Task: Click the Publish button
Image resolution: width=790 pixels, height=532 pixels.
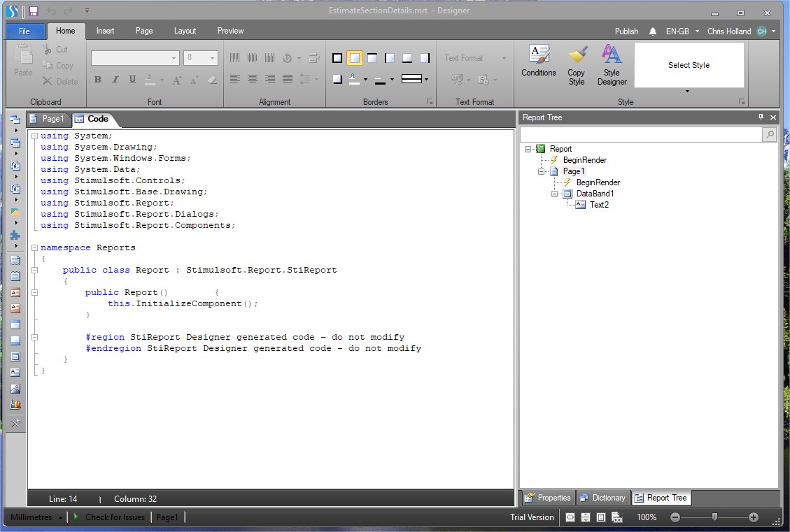Action: (626, 31)
